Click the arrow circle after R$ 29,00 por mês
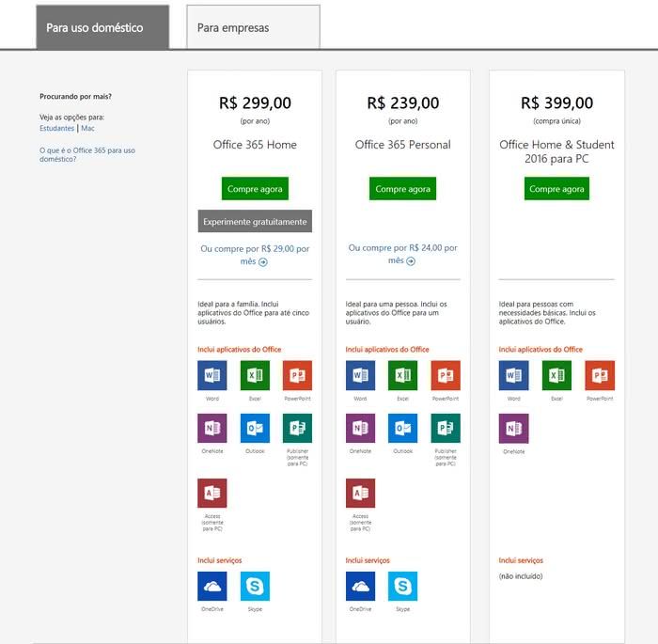 (x=263, y=262)
